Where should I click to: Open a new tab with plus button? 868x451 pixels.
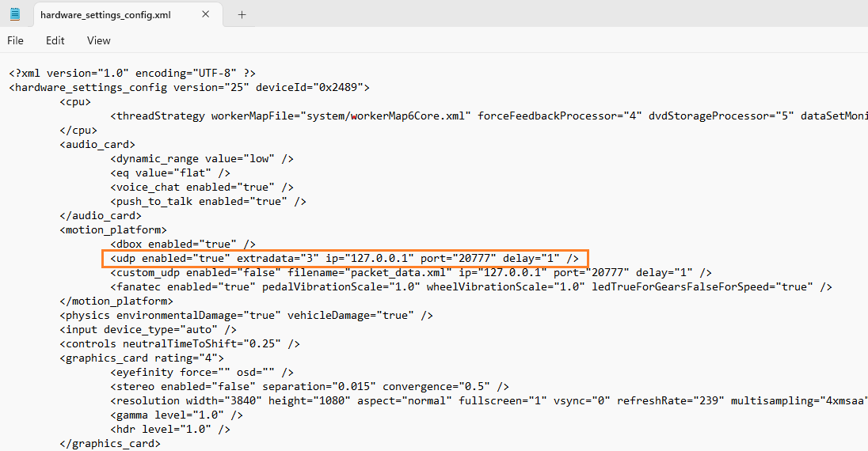[x=242, y=14]
